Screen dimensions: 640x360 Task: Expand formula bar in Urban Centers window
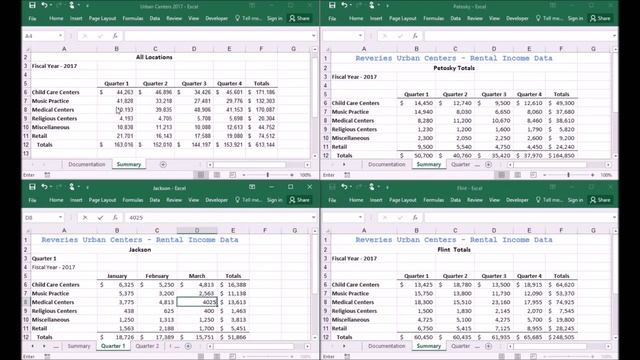click(313, 36)
